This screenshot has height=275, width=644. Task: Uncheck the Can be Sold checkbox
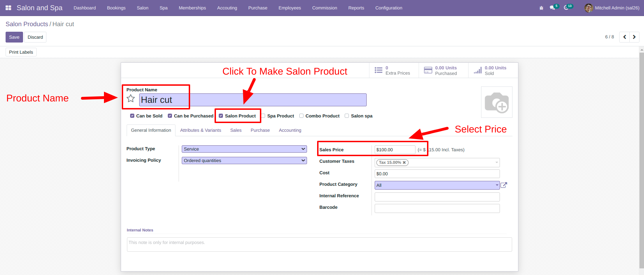[x=132, y=116]
